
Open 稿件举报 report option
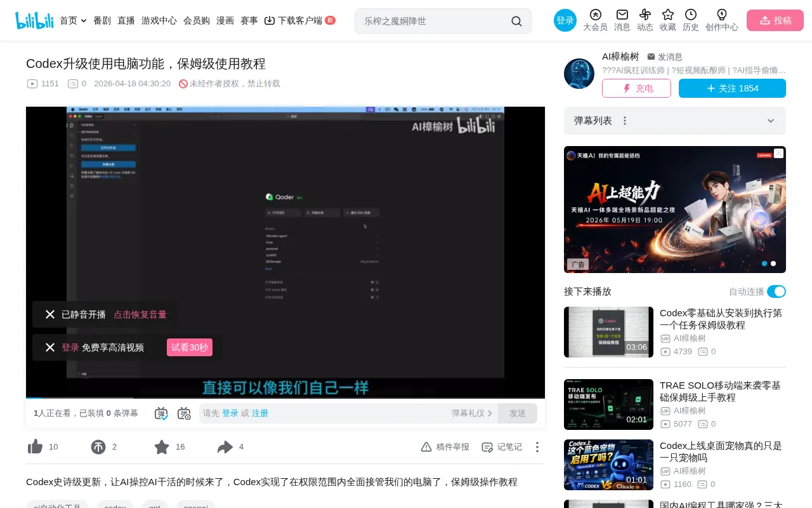(445, 447)
